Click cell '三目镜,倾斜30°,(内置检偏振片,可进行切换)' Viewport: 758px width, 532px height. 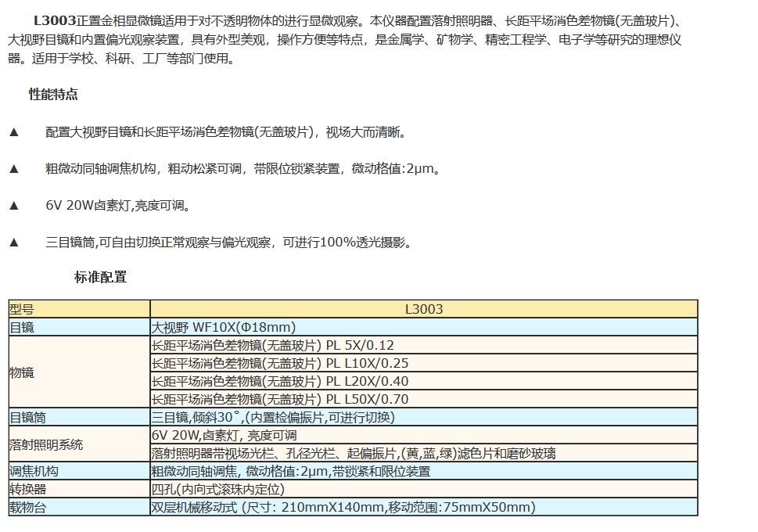pyautogui.click(x=424, y=417)
